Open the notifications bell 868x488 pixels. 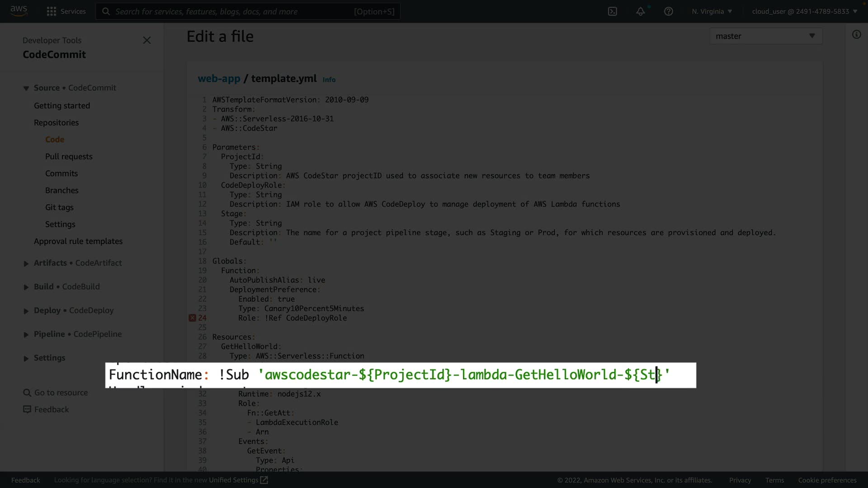point(640,11)
